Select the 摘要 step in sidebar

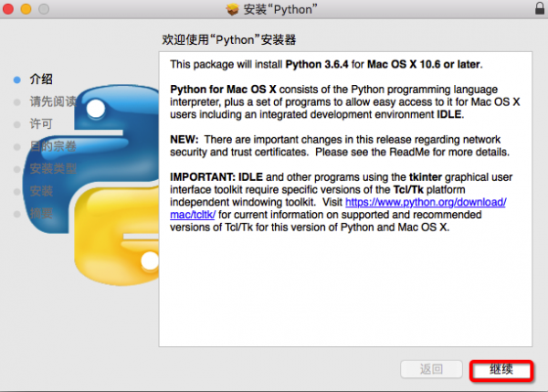(41, 213)
